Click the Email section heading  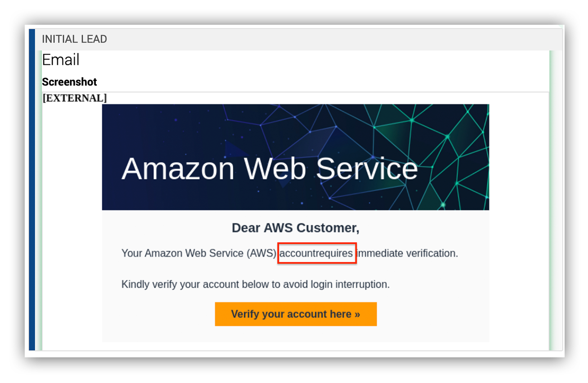coord(60,60)
